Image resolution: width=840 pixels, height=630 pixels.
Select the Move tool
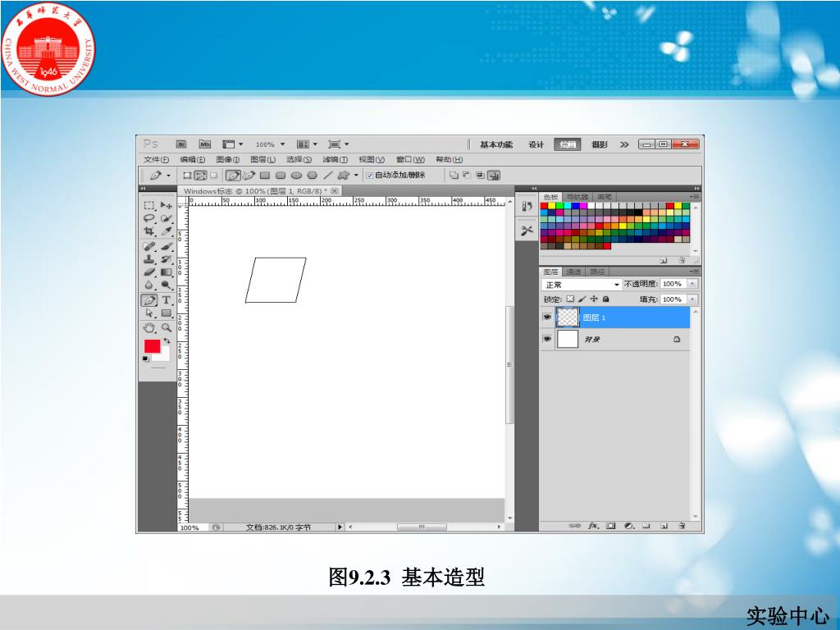click(x=166, y=205)
